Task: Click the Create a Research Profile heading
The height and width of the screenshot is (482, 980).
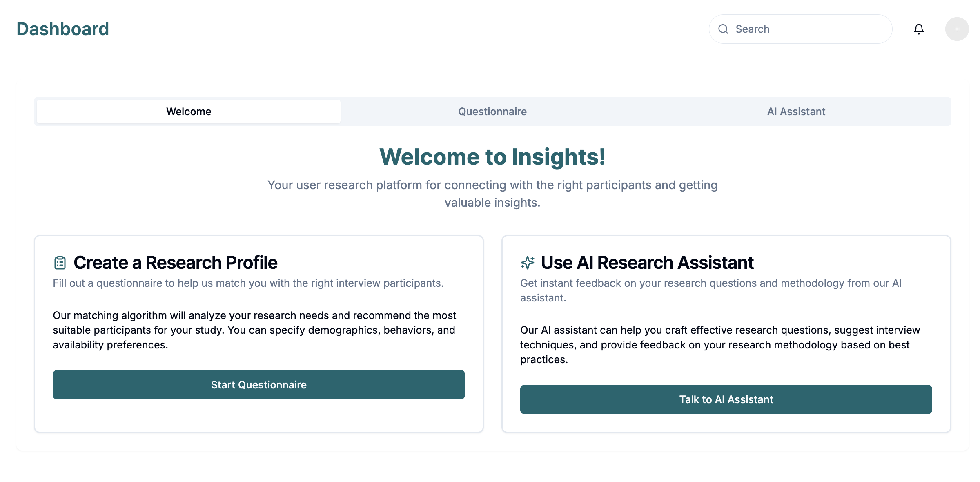Action: pos(176,263)
